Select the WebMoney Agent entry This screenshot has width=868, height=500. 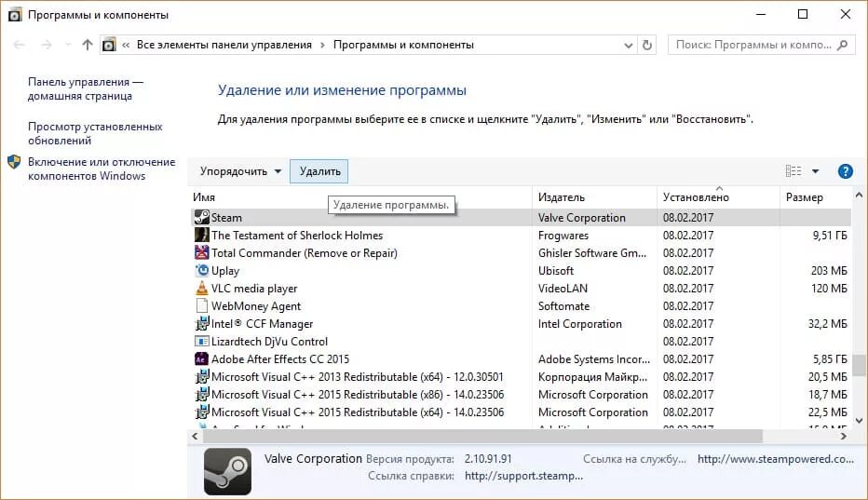coord(256,306)
